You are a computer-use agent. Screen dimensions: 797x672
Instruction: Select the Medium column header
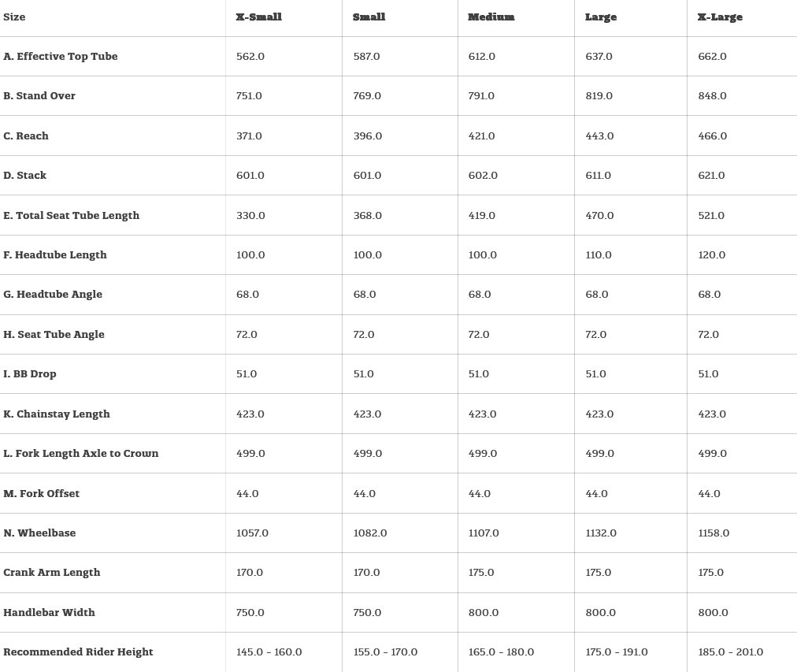coord(491,17)
